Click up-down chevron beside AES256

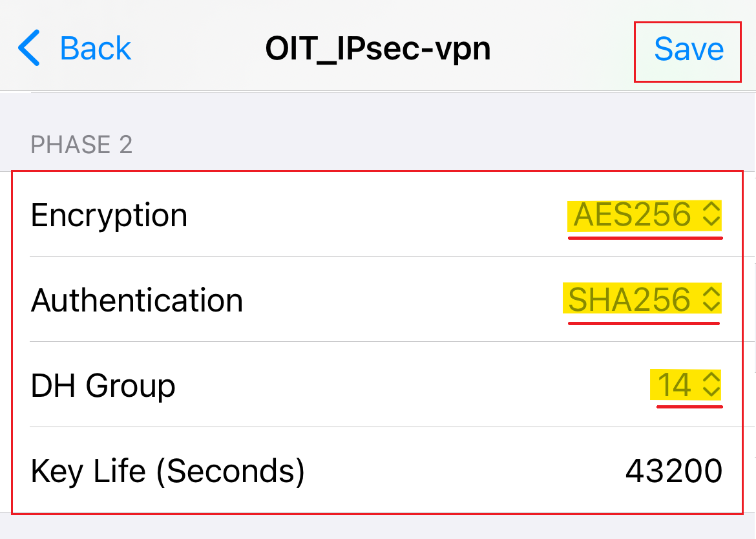(711, 215)
